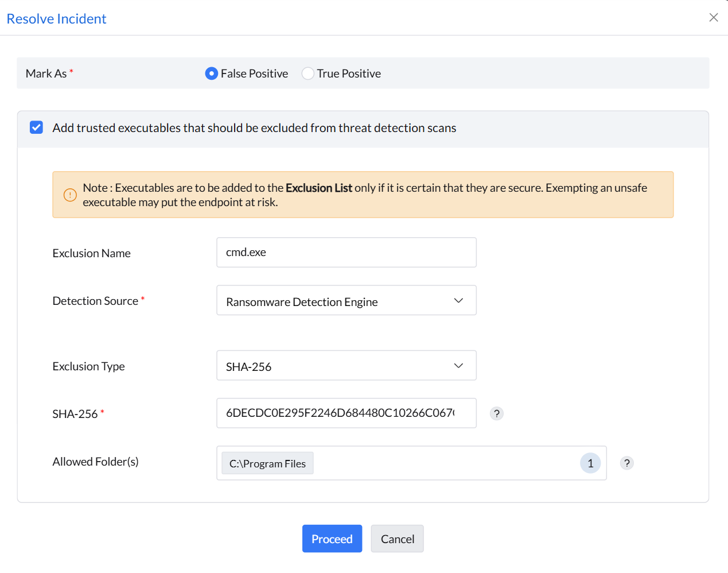The height and width of the screenshot is (573, 728).
Task: Click the SHA-256 help question mark icon
Action: pyautogui.click(x=496, y=413)
